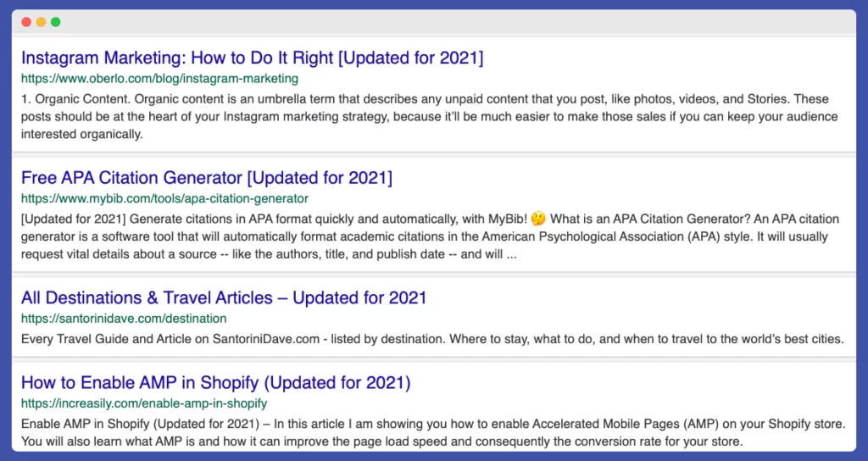Click the oberlo.com green URL
Screen dimensions: 868x461
point(159,79)
